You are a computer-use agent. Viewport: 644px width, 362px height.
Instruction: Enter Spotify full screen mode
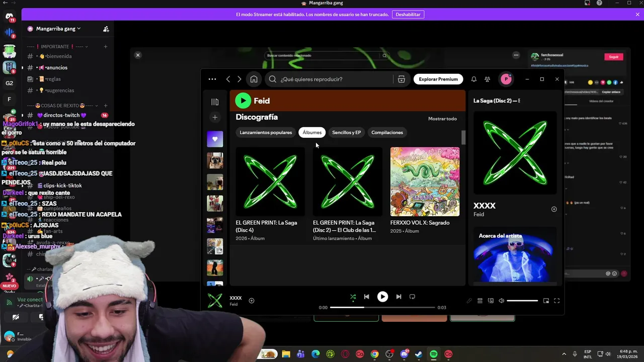557,301
